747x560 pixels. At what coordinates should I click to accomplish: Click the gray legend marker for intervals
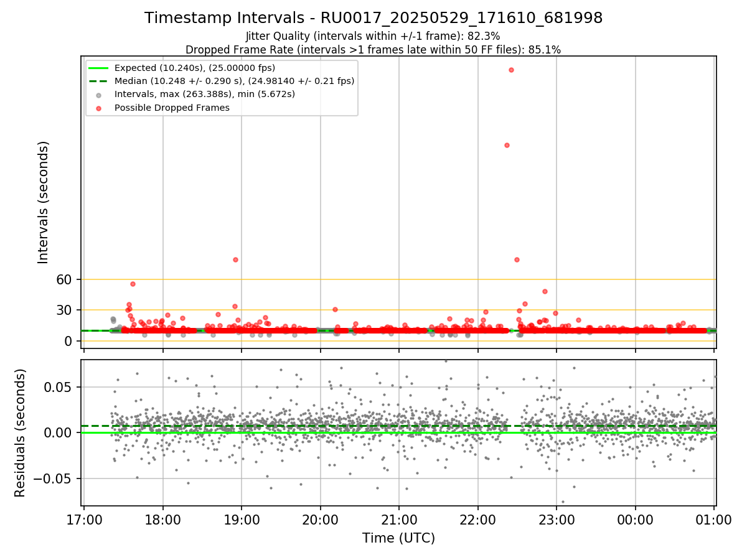click(x=100, y=95)
